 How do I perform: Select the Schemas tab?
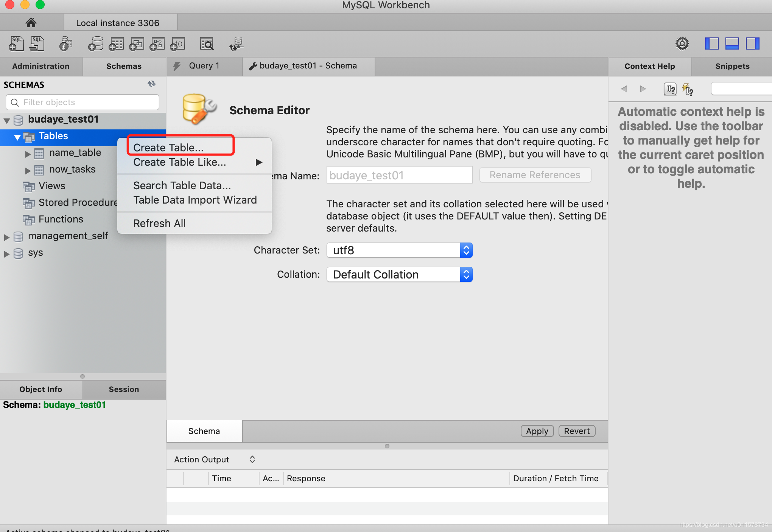[x=124, y=66]
